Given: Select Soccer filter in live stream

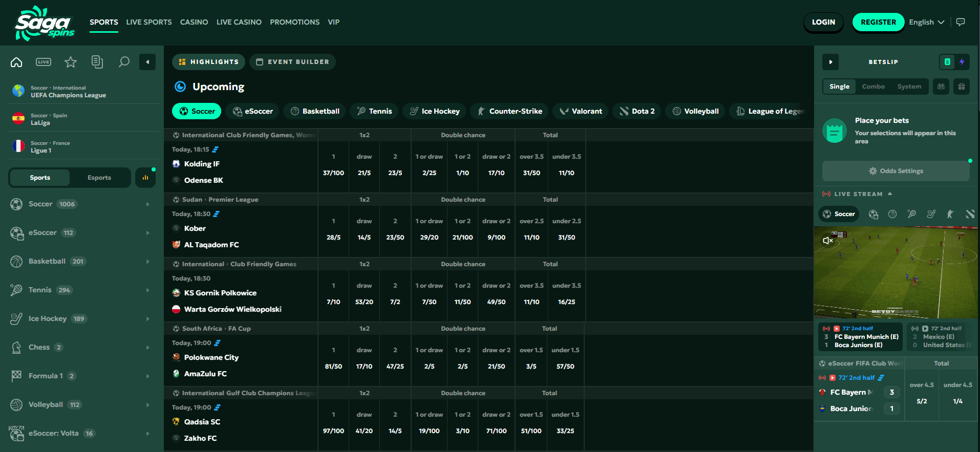Looking at the screenshot, I should point(839,214).
